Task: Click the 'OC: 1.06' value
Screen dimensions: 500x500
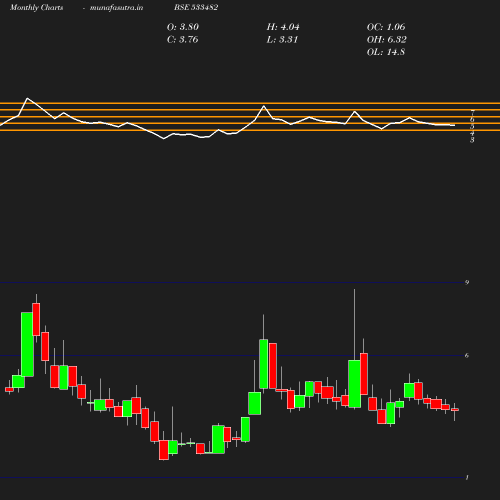Action: (386, 27)
